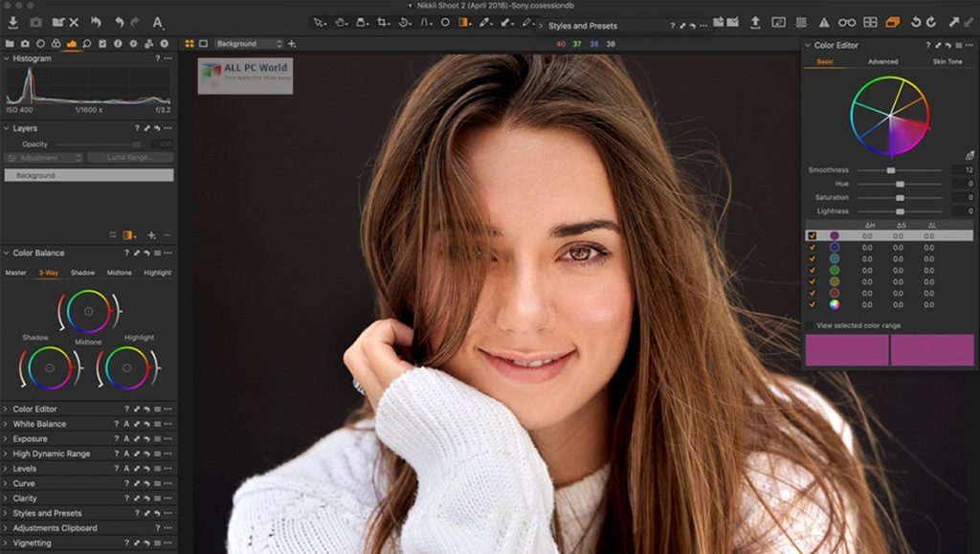Uncheck the purple color range checkbox
Viewport: 980px width, 554px height.
click(812, 235)
